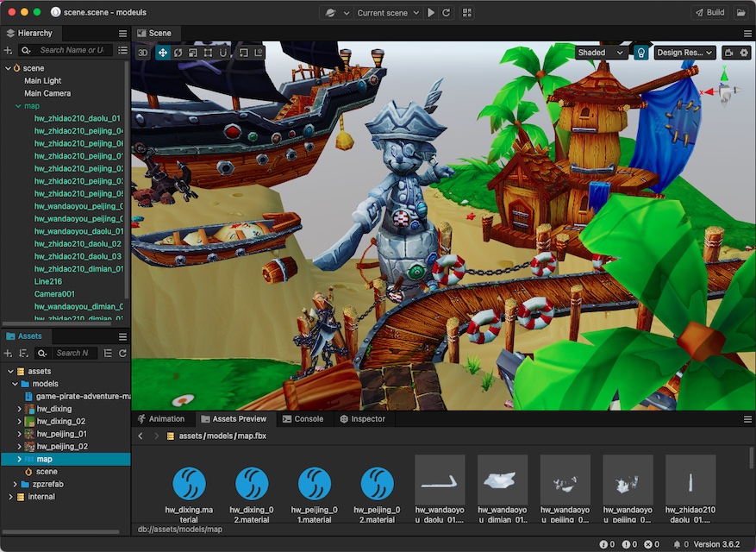Open the Scene panel hamburger menu
Image resolution: width=756 pixels, height=552 pixels.
coord(747,34)
